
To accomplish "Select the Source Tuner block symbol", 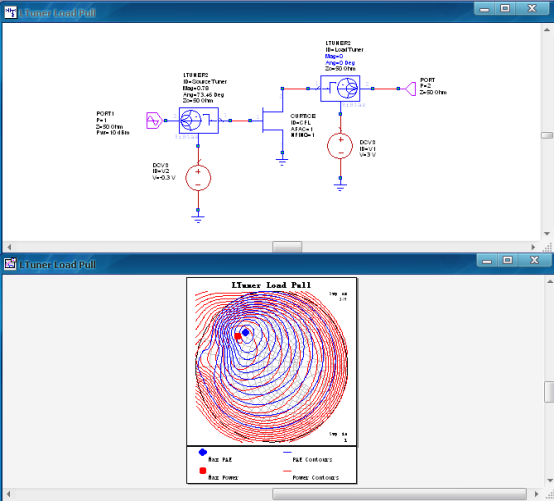I will pos(199,120).
